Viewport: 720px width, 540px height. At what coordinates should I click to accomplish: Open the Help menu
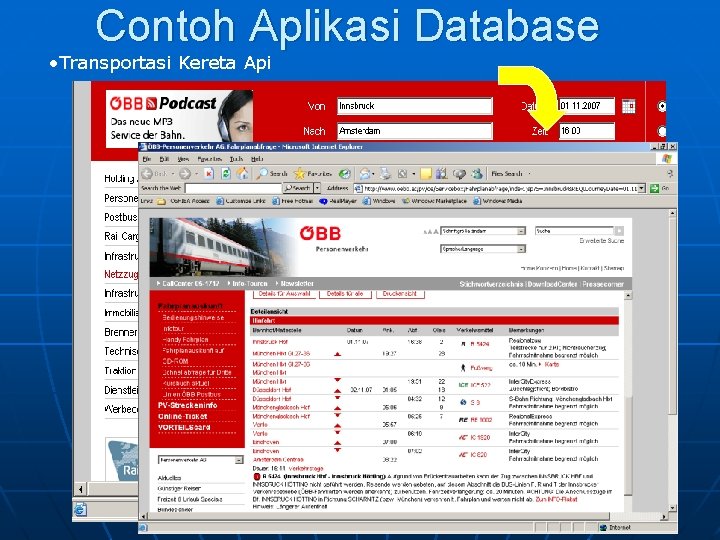257,159
